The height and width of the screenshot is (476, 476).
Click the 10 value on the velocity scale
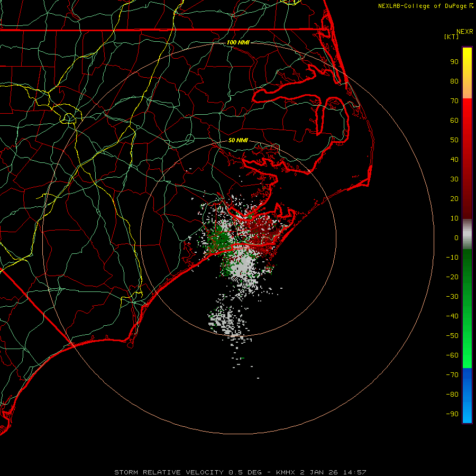[x=454, y=218]
